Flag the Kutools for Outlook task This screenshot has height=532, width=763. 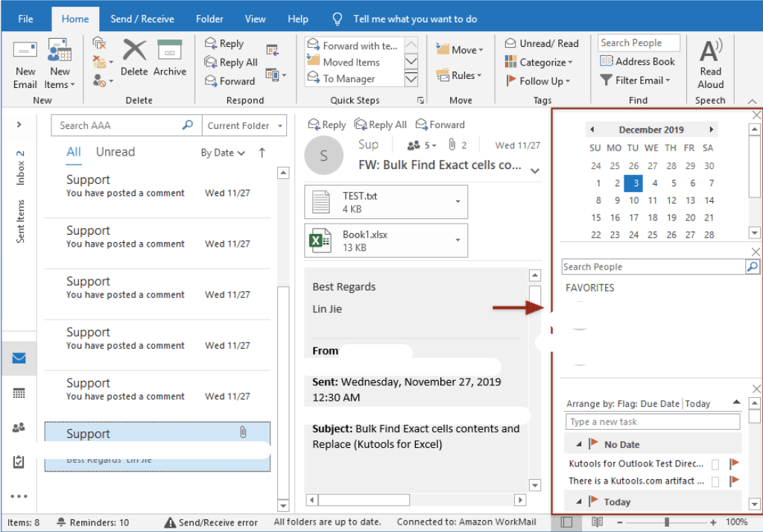click(x=736, y=463)
